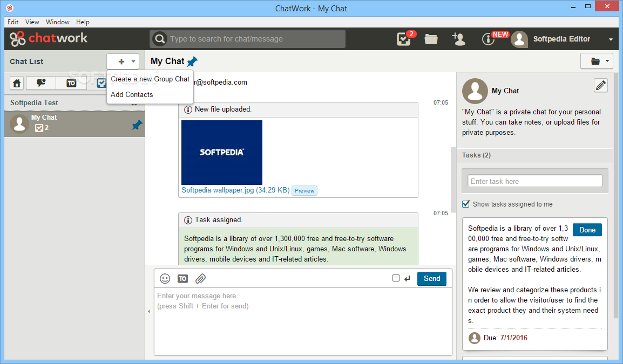Select the My Chat list row
Screen dimensions: 623x364
point(75,124)
